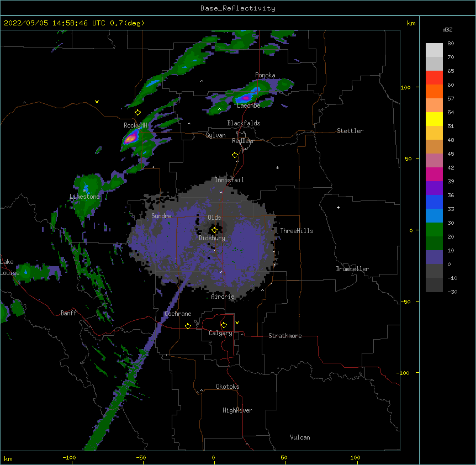Image resolution: width=476 pixels, height=465 pixels.
Task: Click the yellow marker near RockyMH
Action: pyautogui.click(x=138, y=113)
